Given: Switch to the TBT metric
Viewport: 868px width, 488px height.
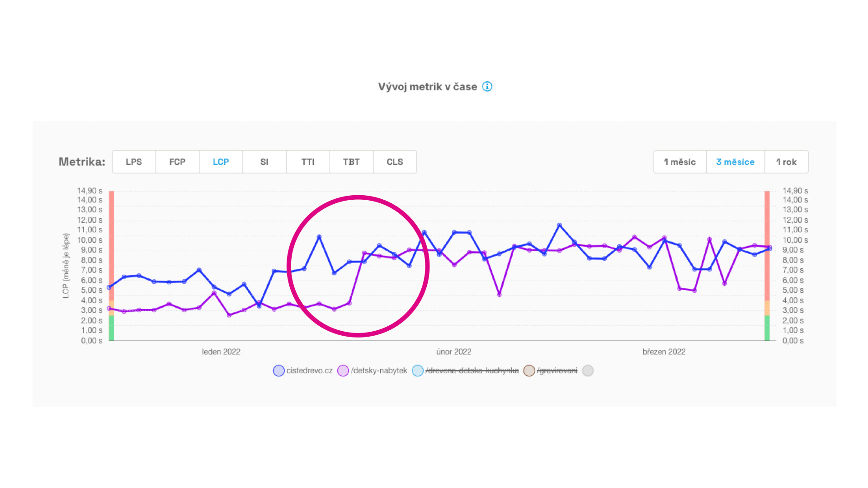Looking at the screenshot, I should pos(351,161).
